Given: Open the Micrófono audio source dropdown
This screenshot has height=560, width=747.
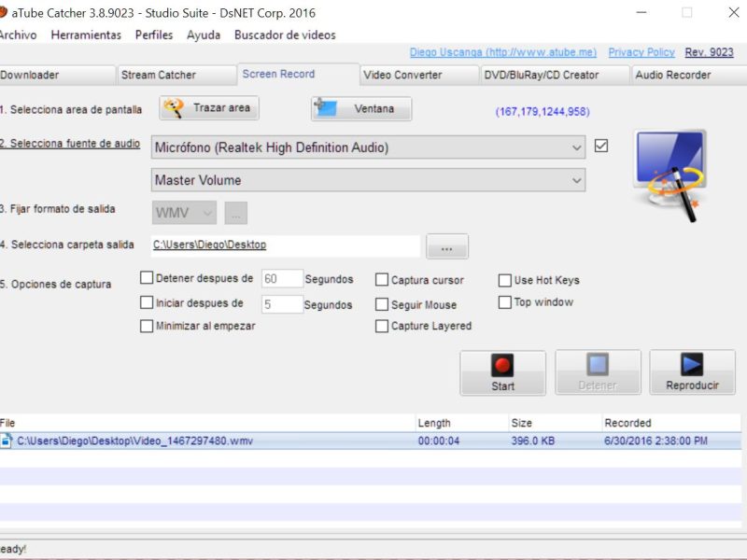Looking at the screenshot, I should (x=368, y=147).
